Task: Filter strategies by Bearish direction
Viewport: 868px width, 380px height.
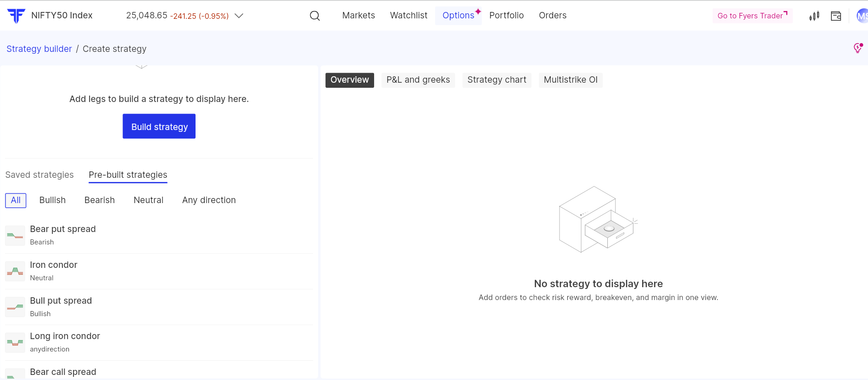Action: (x=100, y=200)
